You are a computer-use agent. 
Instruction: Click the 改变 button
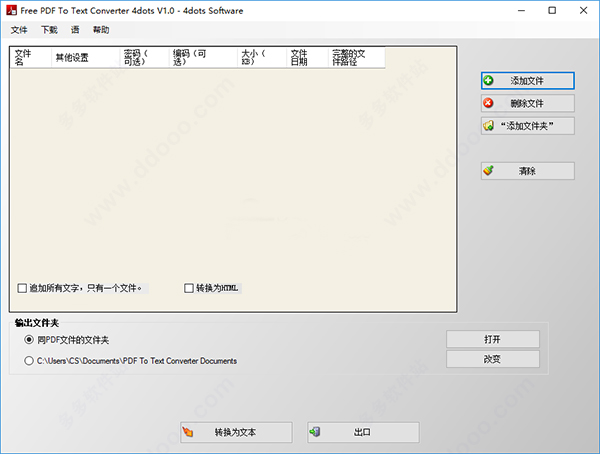(493, 359)
